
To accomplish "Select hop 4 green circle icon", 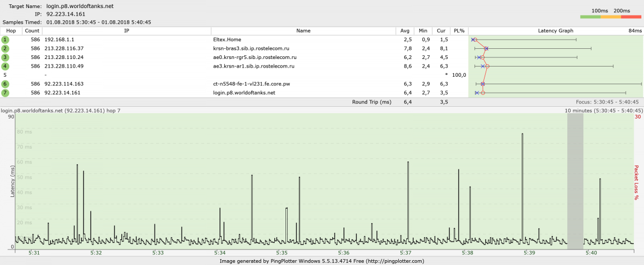I will 5,66.
